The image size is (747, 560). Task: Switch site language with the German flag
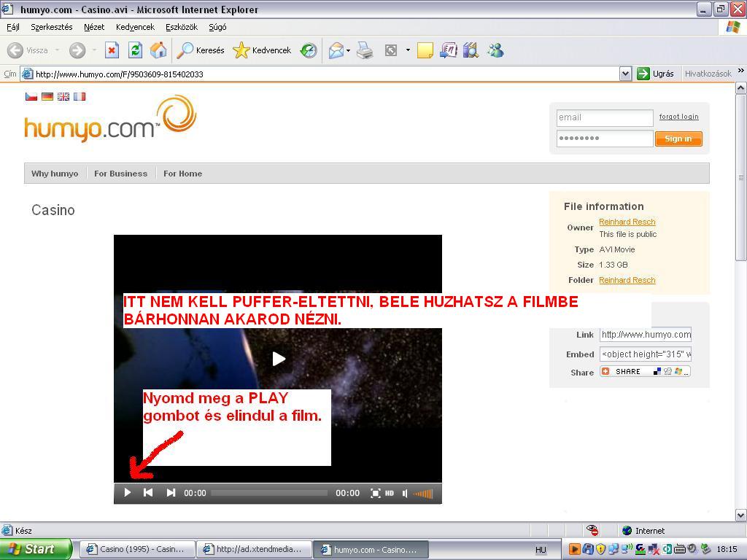47,96
